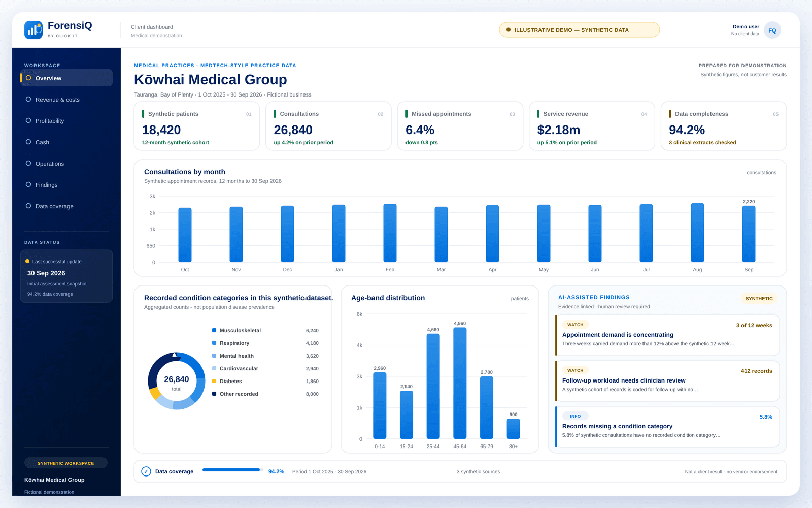This screenshot has height=508, width=812.
Task: Click the Mental health legend row
Action: coord(265,356)
